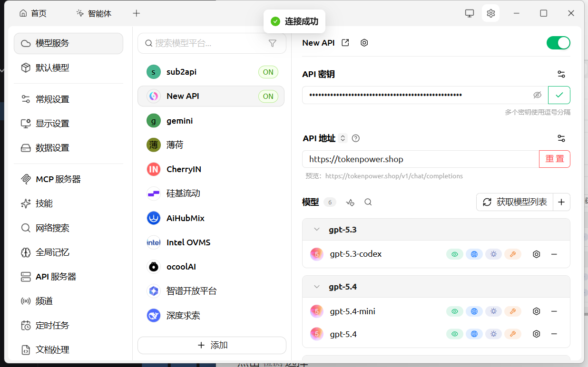Click web search badge on gpt-5.4
The width and height of the screenshot is (588, 367).
click(474, 334)
